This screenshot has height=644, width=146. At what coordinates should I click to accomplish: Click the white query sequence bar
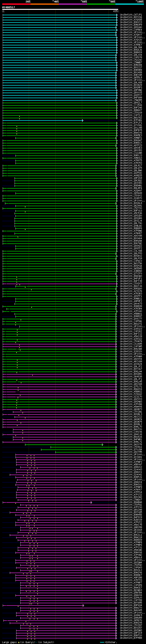pyautogui.click(x=60, y=9)
